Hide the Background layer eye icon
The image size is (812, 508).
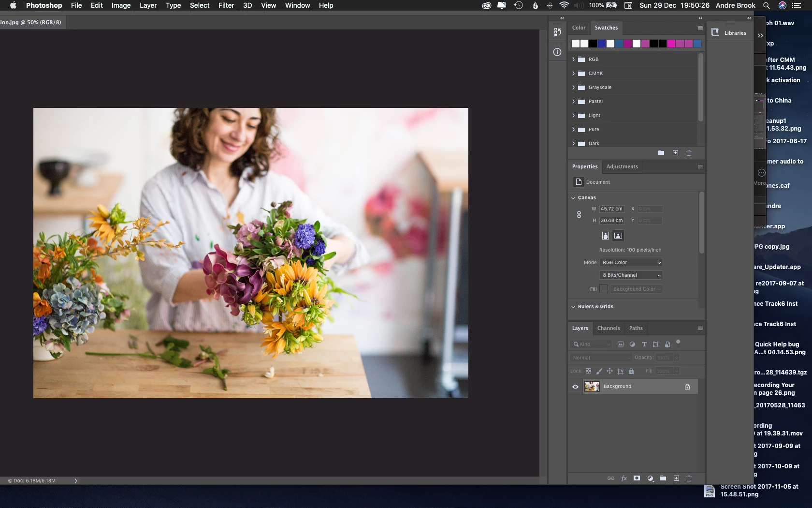pyautogui.click(x=575, y=387)
